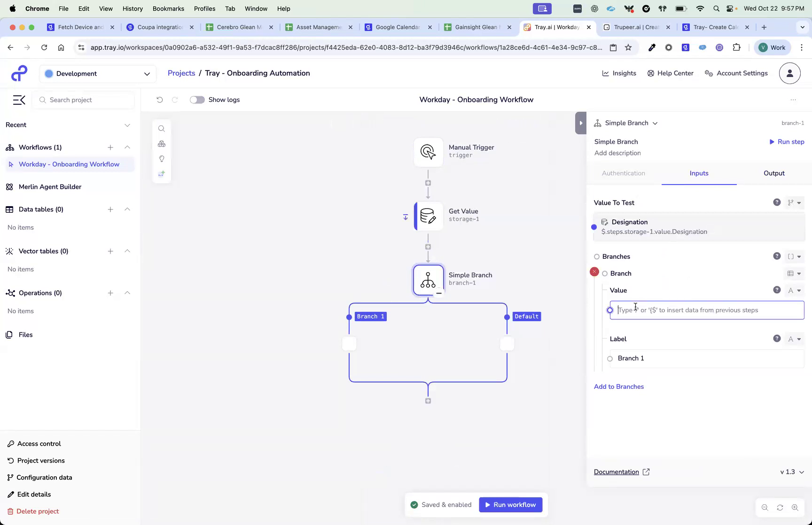Open the connectors/blocks panel icon
This screenshot has height=525, width=812.
(x=162, y=144)
